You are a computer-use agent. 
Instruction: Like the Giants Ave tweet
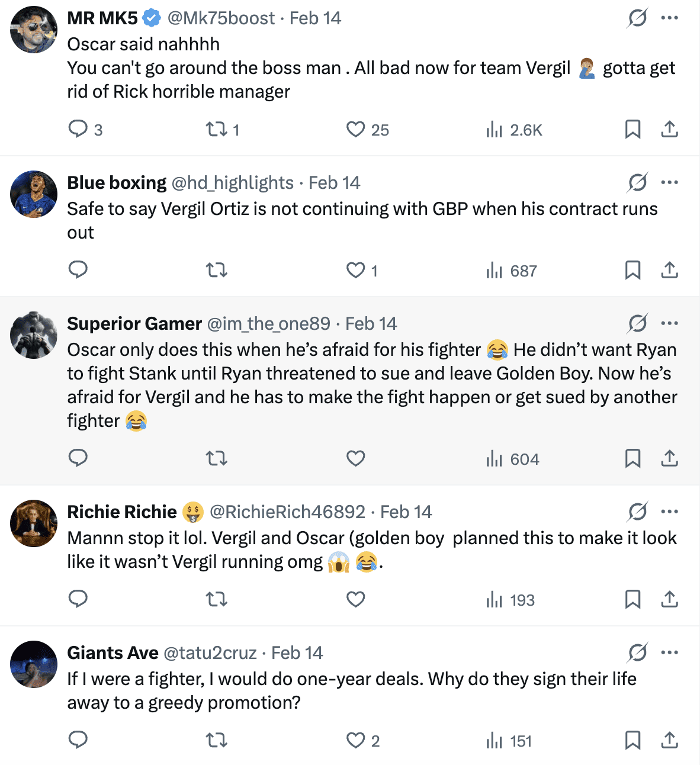click(356, 740)
